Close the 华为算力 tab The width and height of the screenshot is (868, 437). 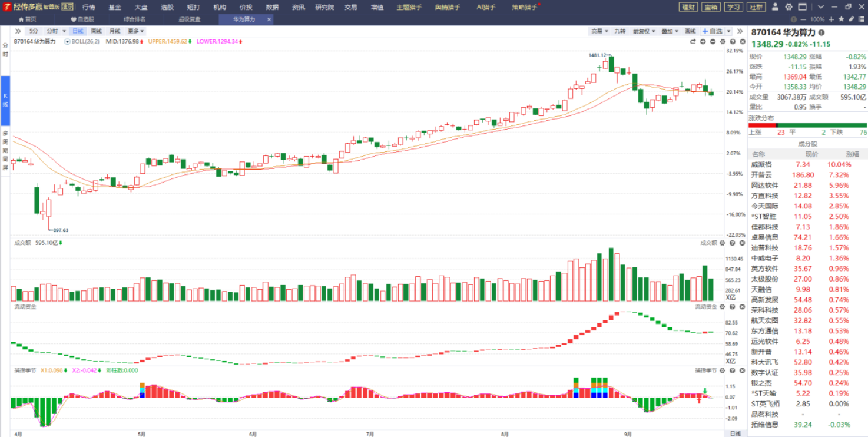coord(269,19)
